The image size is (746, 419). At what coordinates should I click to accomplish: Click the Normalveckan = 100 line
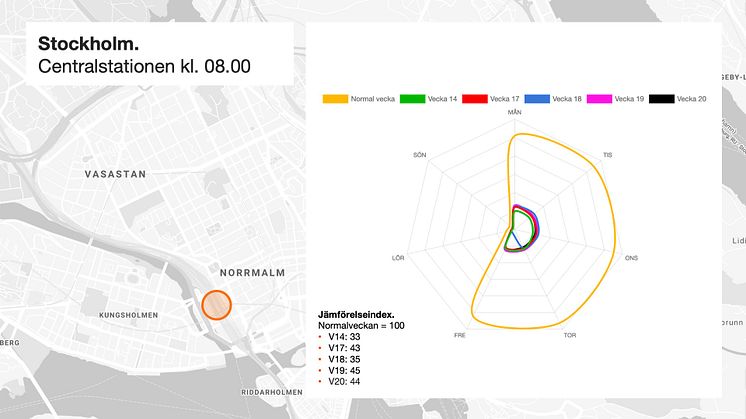click(x=361, y=326)
